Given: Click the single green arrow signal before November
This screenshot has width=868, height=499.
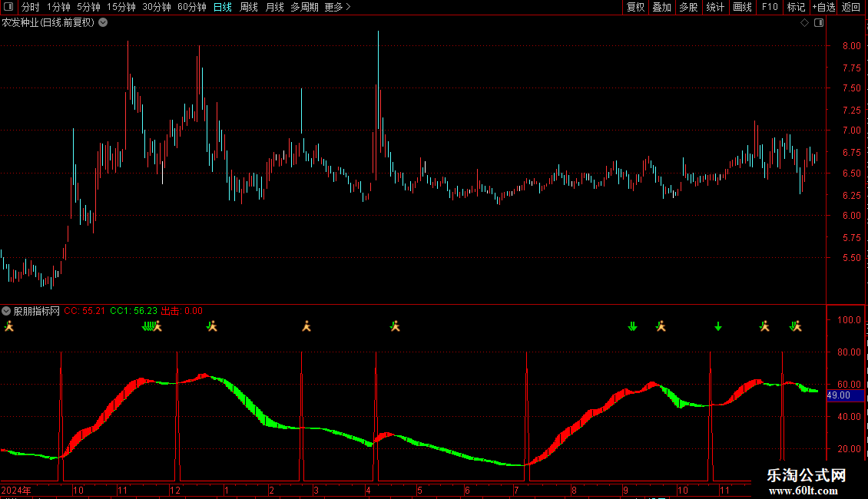Looking at the screenshot, I should 718,327.
